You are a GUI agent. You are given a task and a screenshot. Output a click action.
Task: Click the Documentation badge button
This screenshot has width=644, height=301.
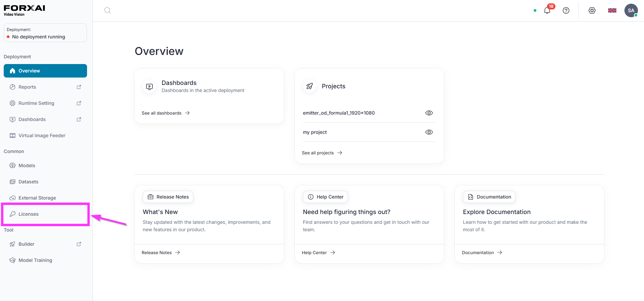tap(489, 197)
